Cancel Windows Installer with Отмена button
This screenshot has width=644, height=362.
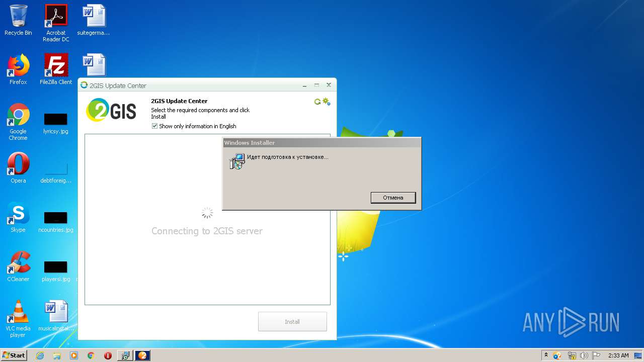[393, 198]
